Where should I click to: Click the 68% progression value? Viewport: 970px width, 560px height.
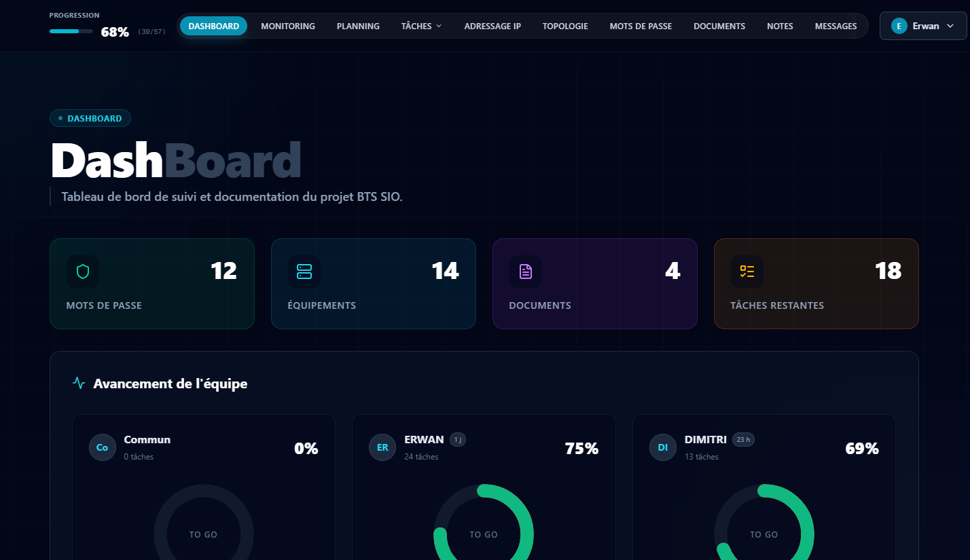click(x=115, y=32)
